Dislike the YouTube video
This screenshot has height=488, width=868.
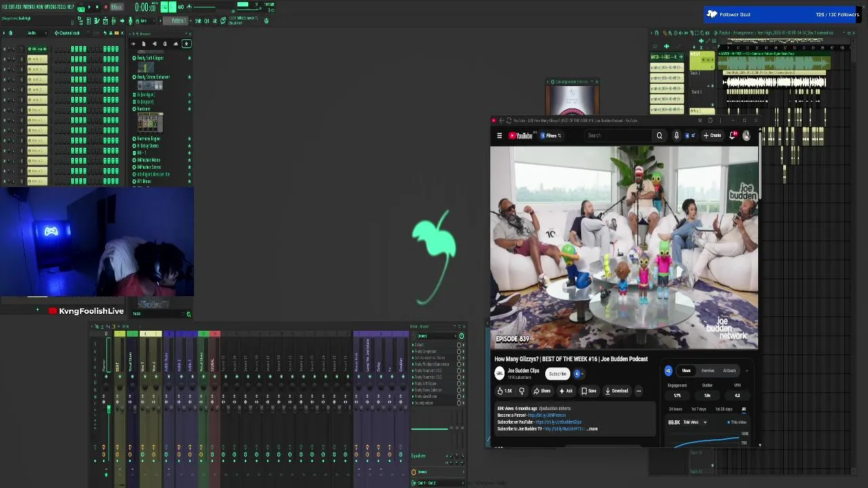point(521,391)
